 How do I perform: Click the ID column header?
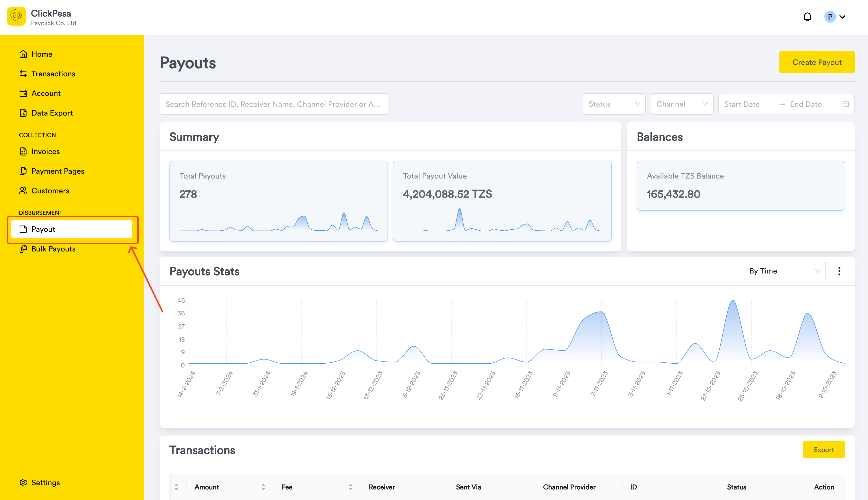[633, 487]
